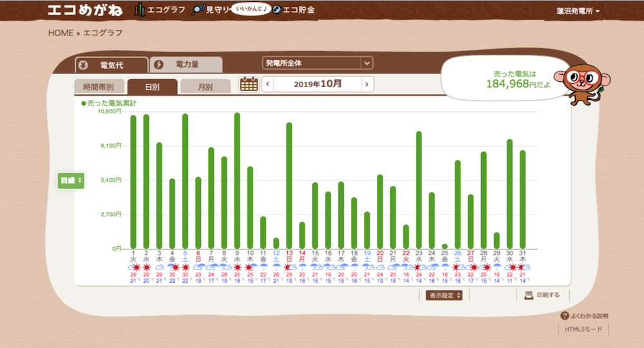Click the printer icon beside 印刷する
This screenshot has width=644, height=348.
(529, 295)
